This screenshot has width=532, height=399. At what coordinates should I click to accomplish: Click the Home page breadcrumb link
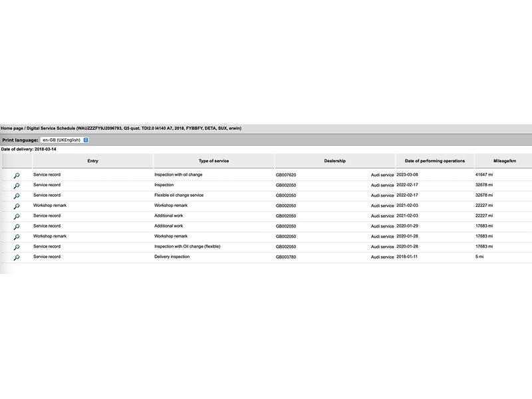[12, 128]
